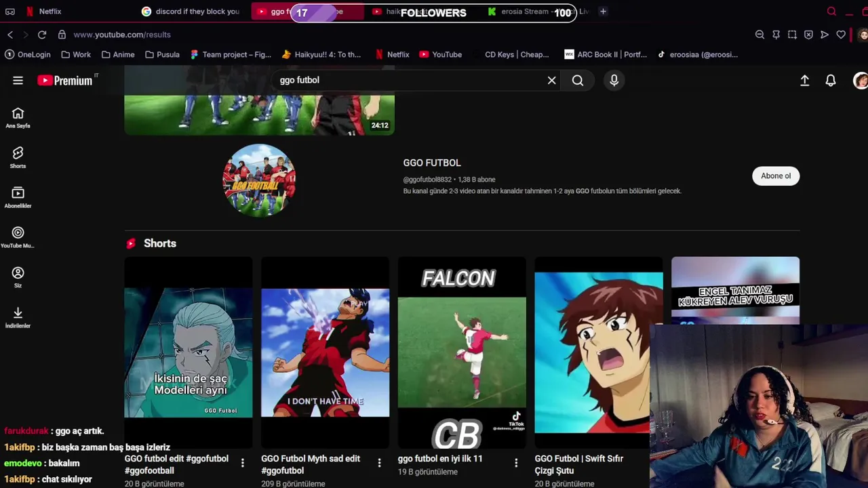This screenshot has width=868, height=488.
Task: Reload the page with the refresh icon
Action: tap(42, 35)
